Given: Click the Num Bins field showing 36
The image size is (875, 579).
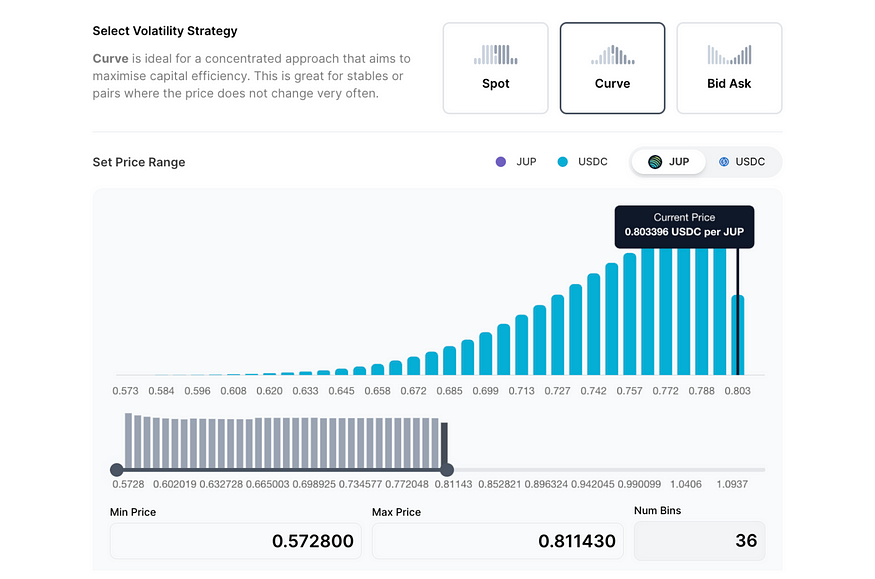Looking at the screenshot, I should [699, 541].
